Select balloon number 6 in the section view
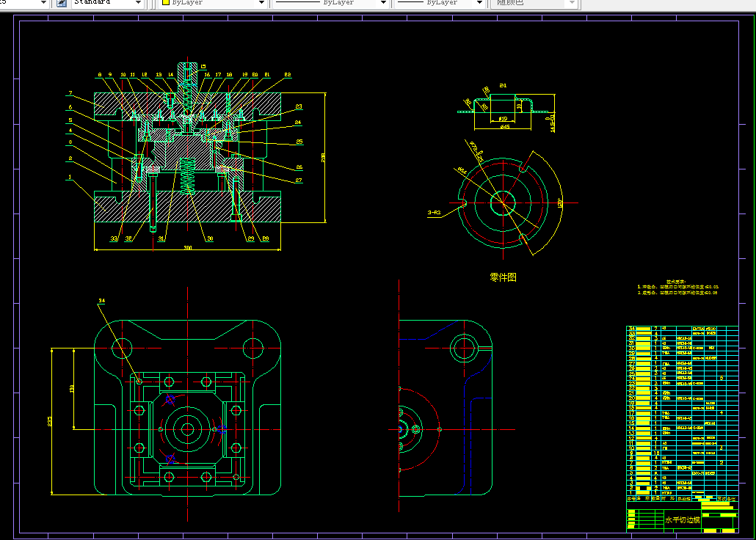Viewport: 756px width, 540px height. 70,107
